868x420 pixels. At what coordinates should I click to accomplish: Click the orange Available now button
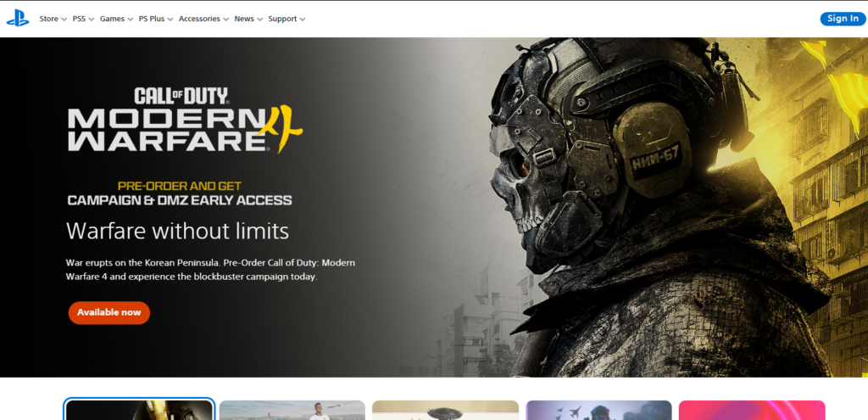(x=109, y=312)
